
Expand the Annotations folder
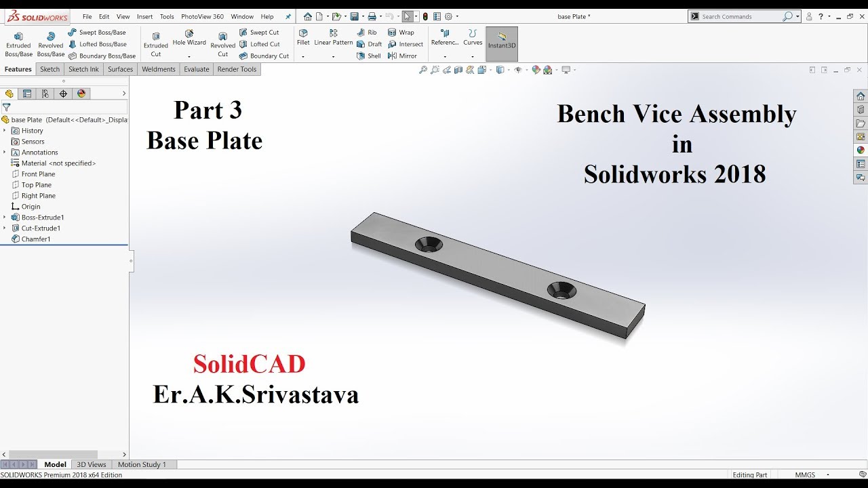click(x=4, y=152)
